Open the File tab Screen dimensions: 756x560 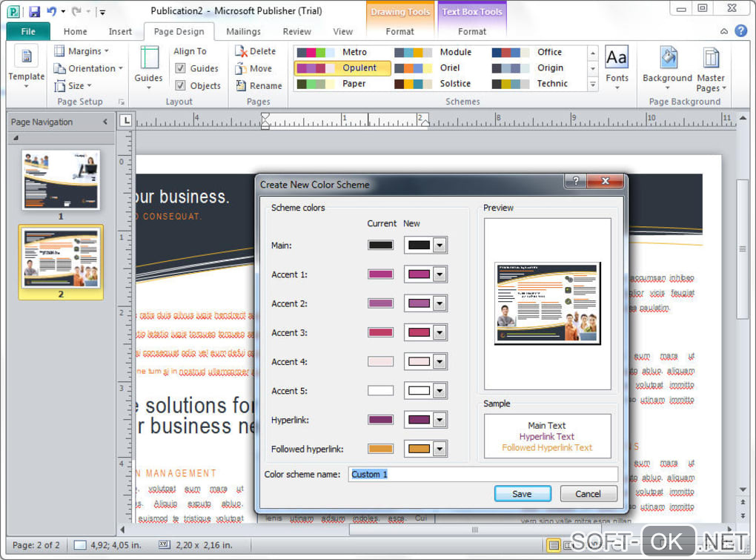pyautogui.click(x=28, y=31)
